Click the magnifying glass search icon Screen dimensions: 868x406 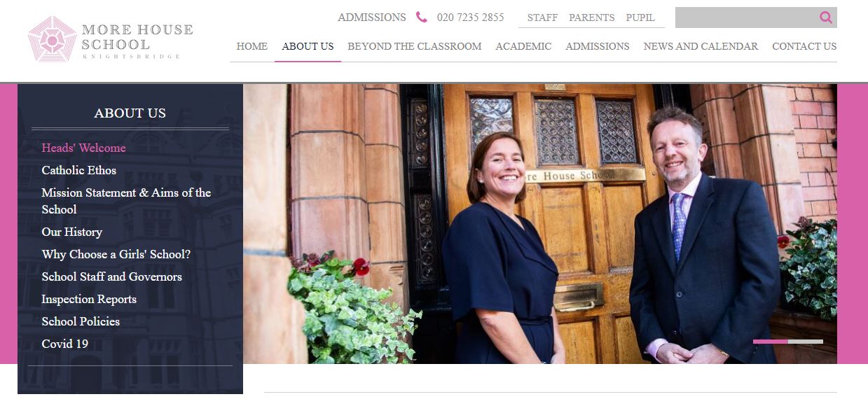point(826,17)
